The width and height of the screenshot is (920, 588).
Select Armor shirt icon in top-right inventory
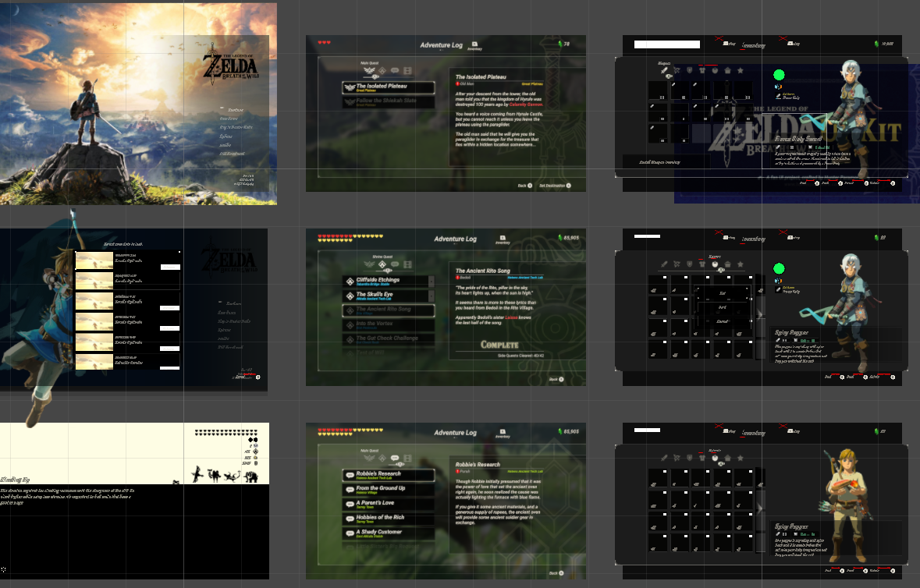click(x=702, y=70)
